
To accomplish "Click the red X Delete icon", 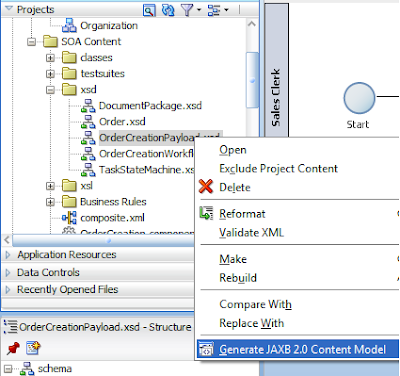I will tap(206, 186).
